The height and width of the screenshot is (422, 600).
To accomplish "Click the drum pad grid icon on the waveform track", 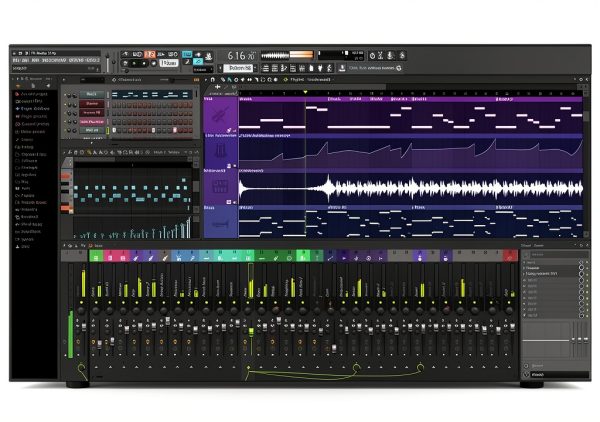I will point(220,187).
